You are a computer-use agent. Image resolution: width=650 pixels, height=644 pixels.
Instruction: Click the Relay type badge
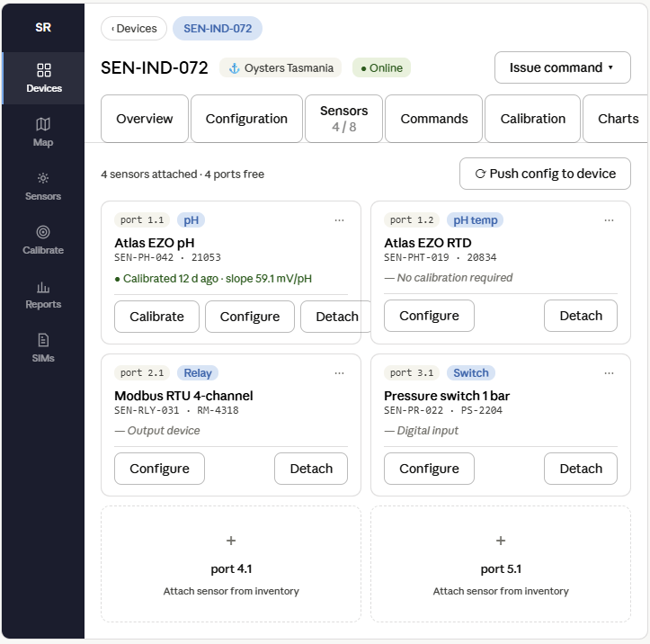(x=198, y=373)
